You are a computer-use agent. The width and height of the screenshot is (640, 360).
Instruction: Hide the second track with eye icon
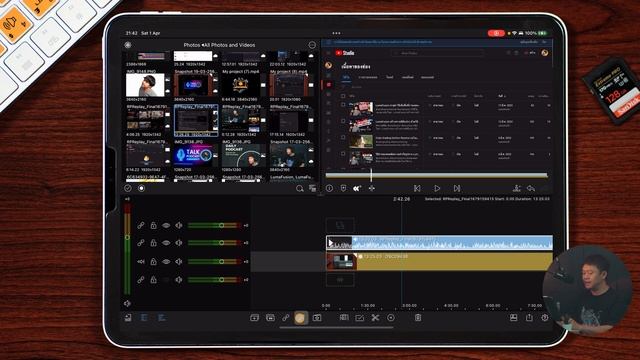tap(166, 243)
